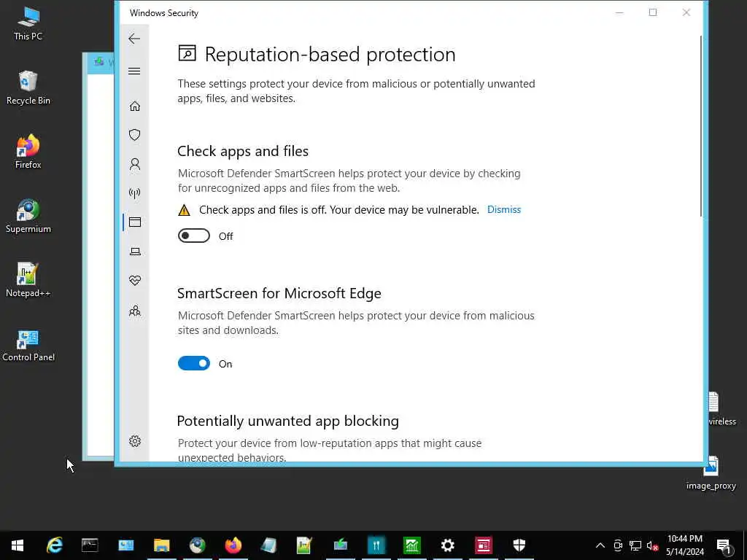The width and height of the screenshot is (747, 560).
Task: Open File Explorer from taskbar
Action: [x=161, y=545]
